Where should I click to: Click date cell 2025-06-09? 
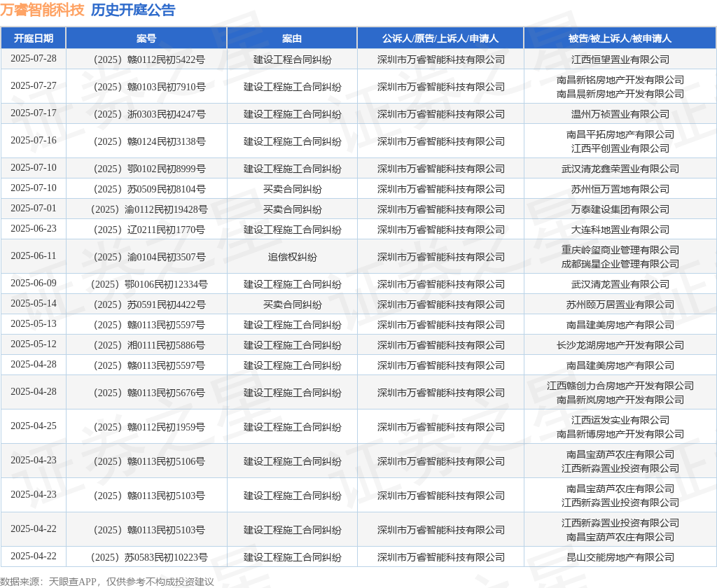pos(34,283)
